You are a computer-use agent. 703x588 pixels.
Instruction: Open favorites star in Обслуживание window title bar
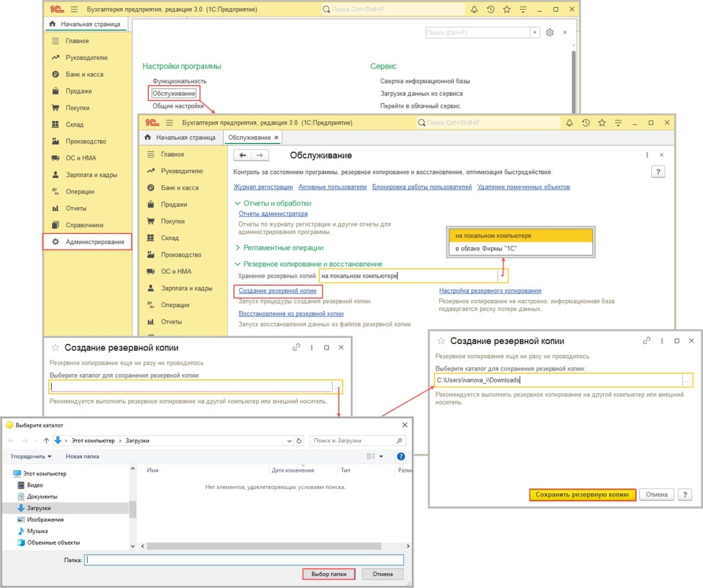tap(602, 123)
